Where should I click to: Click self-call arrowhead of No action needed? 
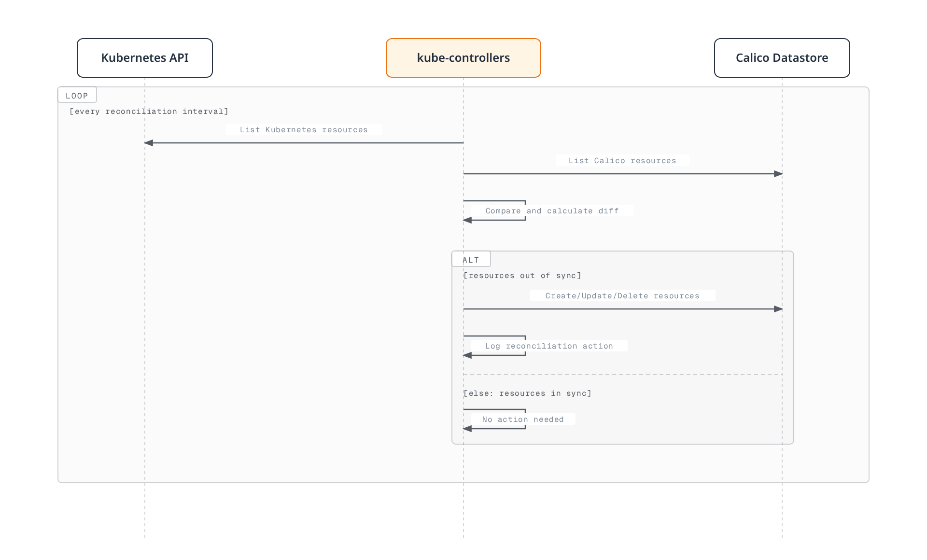coord(467,429)
